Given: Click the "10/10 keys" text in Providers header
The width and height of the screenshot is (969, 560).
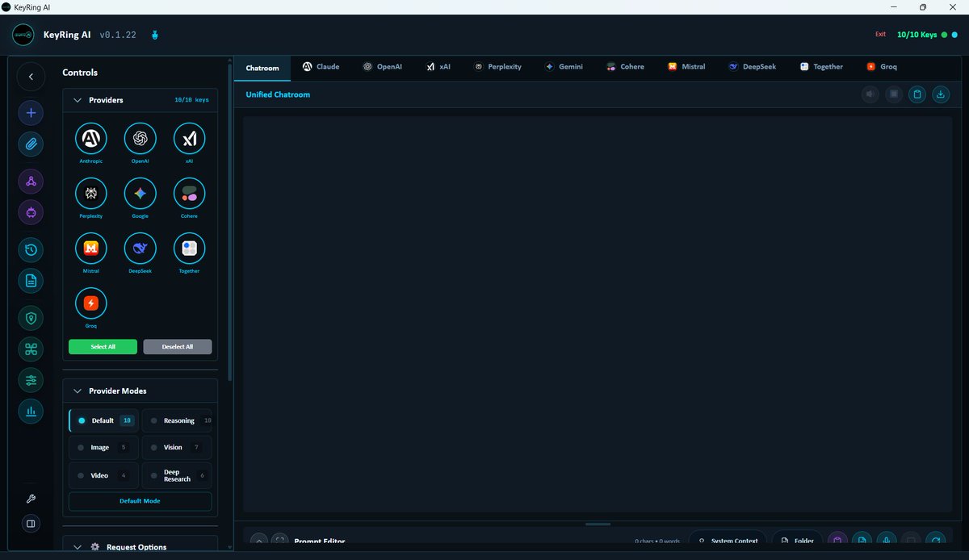Looking at the screenshot, I should pyautogui.click(x=191, y=100).
